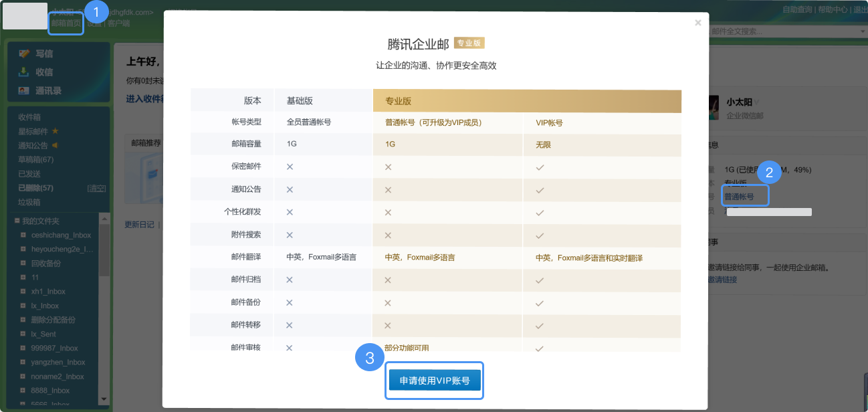The height and width of the screenshot is (412, 868).
Task: Open the 已删除(57) folder
Action: 36,188
